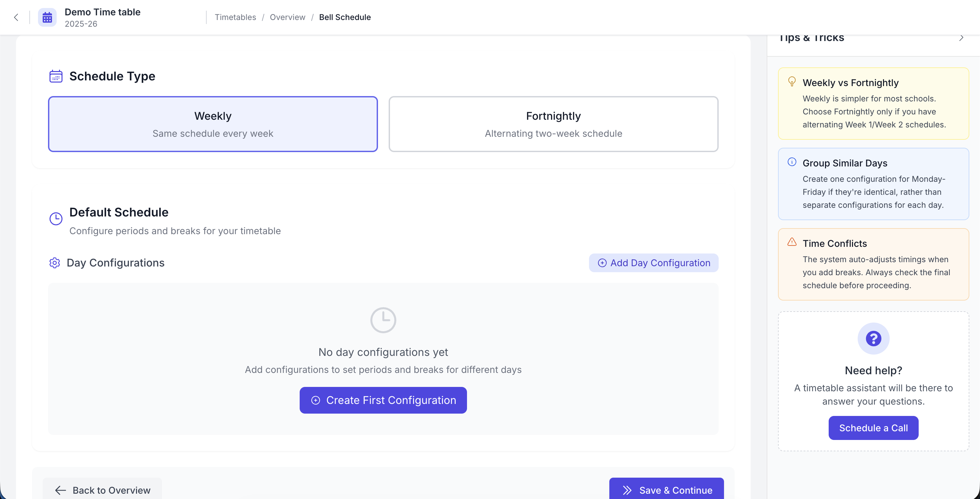Select the Weekly schedule type option

coord(213,124)
